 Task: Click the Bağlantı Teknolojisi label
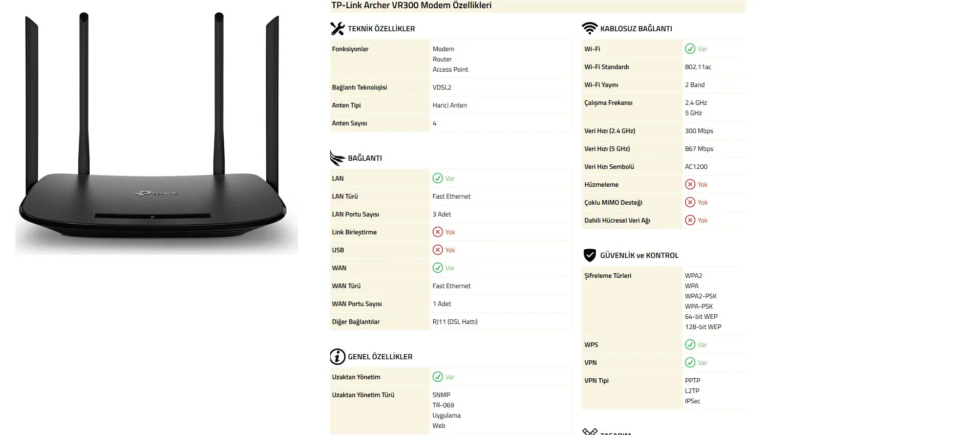(x=359, y=88)
